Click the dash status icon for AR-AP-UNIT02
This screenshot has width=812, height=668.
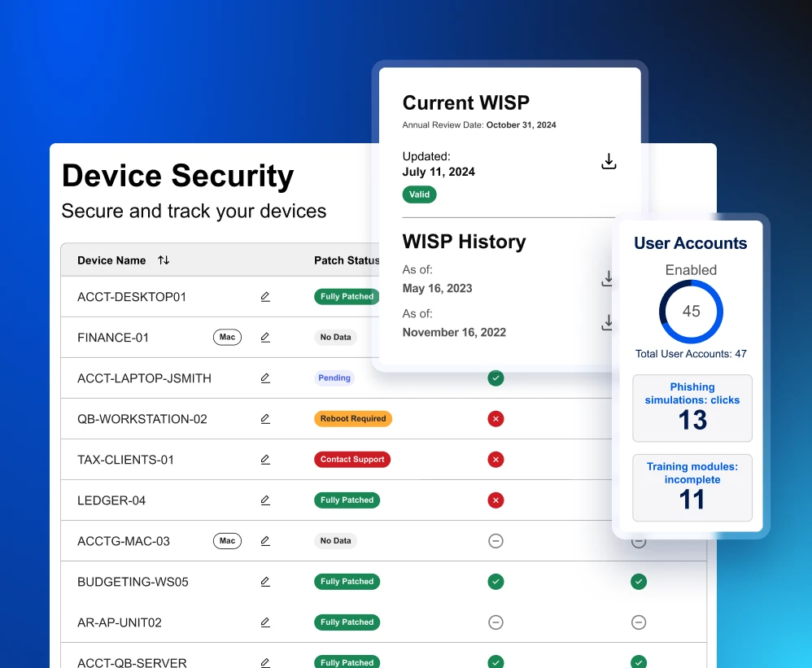coord(495,622)
